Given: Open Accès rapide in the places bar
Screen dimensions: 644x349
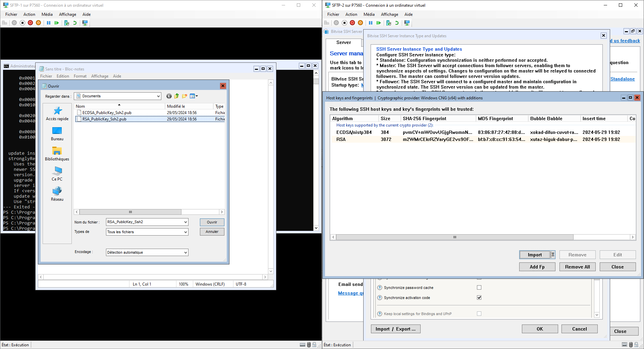Looking at the screenshot, I should click(x=57, y=114).
